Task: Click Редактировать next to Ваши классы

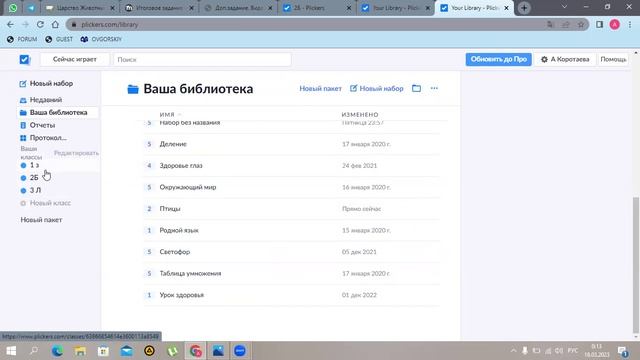Action: coord(76,153)
